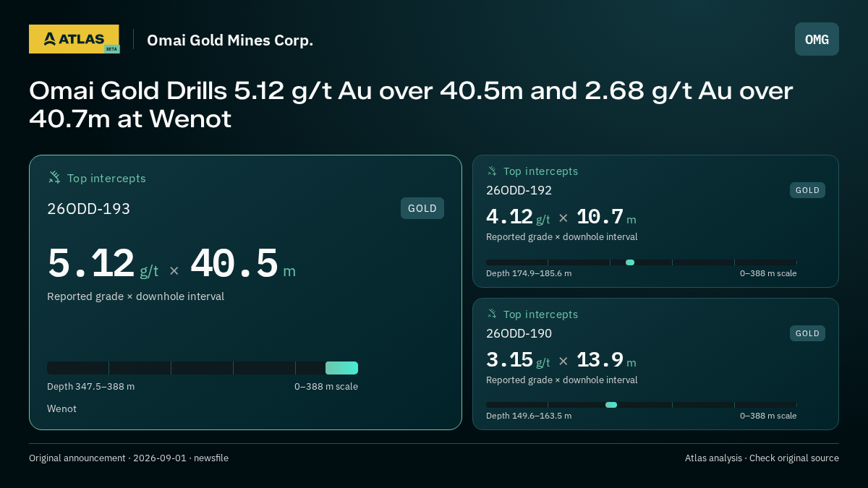Viewport: 868px width, 488px height.
Task: Click the 40.5 m interval value
Action: [243, 265]
